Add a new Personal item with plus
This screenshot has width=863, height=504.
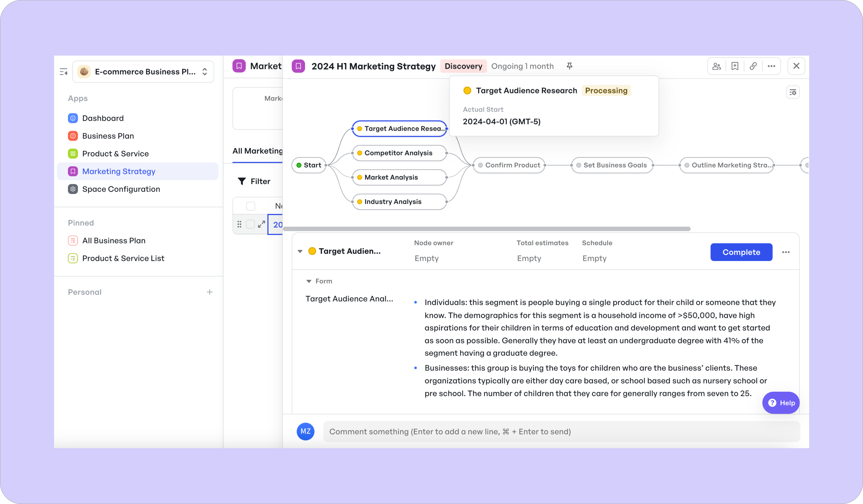[x=210, y=292]
